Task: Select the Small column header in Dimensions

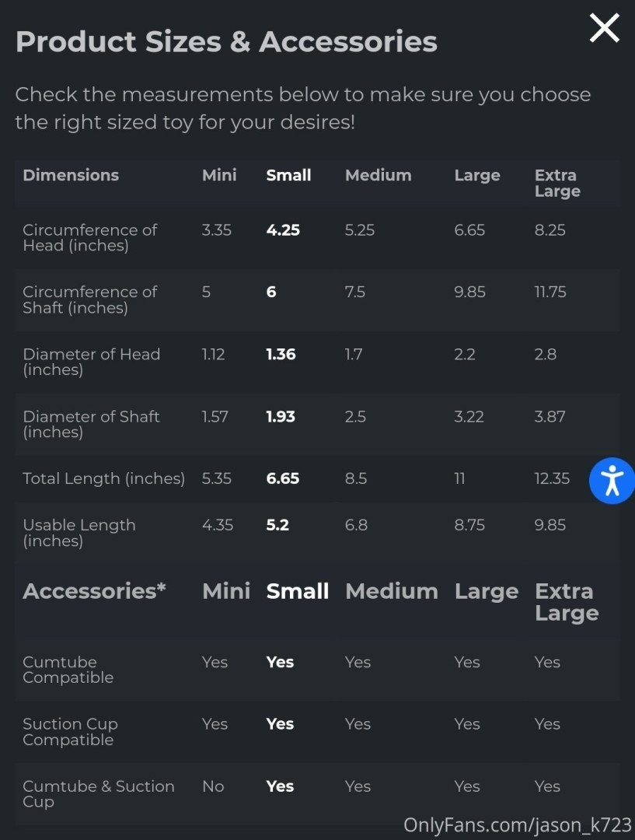Action: [x=288, y=176]
